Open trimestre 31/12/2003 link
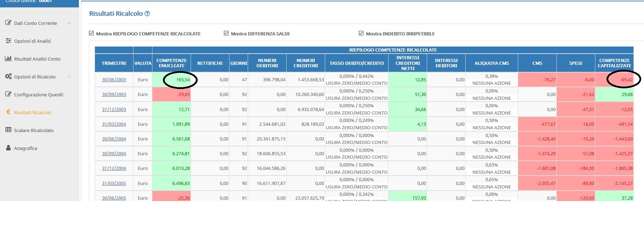 [114, 109]
